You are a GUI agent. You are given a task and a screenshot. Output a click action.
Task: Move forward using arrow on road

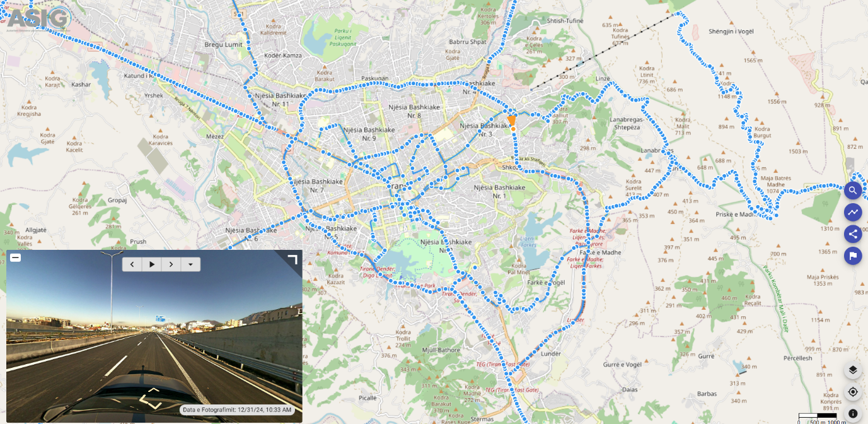click(153, 390)
